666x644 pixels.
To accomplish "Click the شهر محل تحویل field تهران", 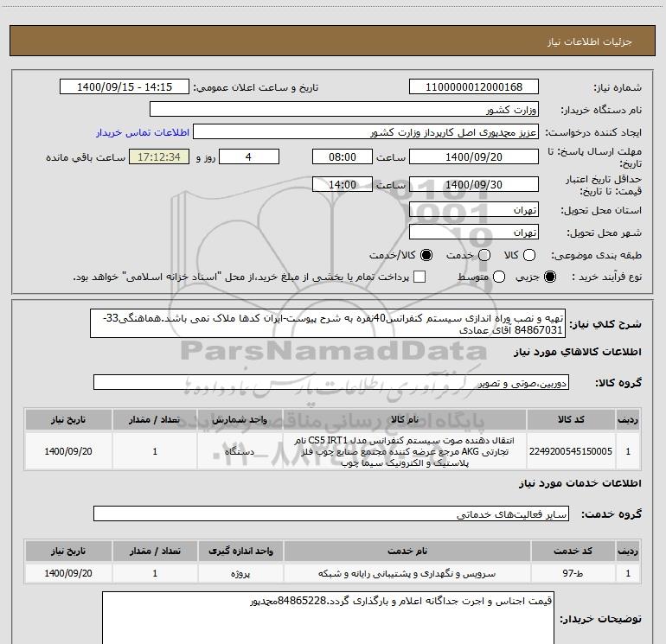I will click(474, 232).
